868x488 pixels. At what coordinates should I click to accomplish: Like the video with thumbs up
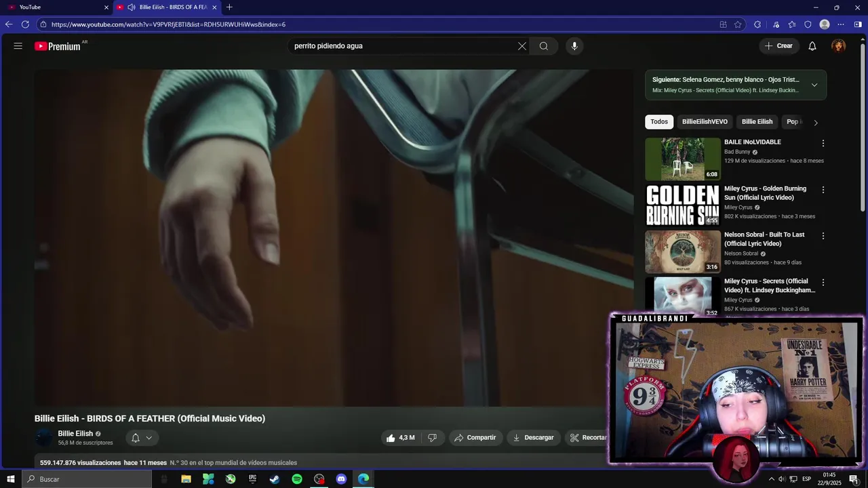point(400,438)
